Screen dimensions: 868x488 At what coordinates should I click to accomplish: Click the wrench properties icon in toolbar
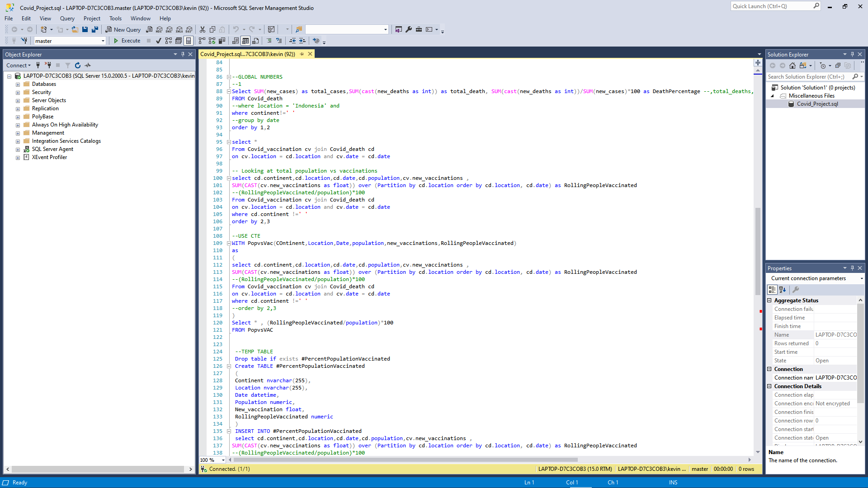pyautogui.click(x=409, y=29)
